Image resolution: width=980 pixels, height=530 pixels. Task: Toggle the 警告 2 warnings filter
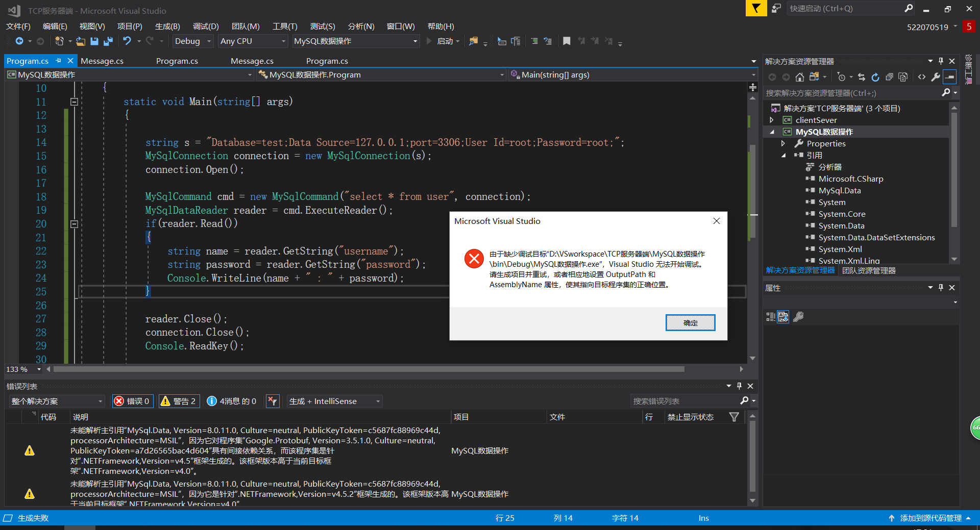point(179,401)
